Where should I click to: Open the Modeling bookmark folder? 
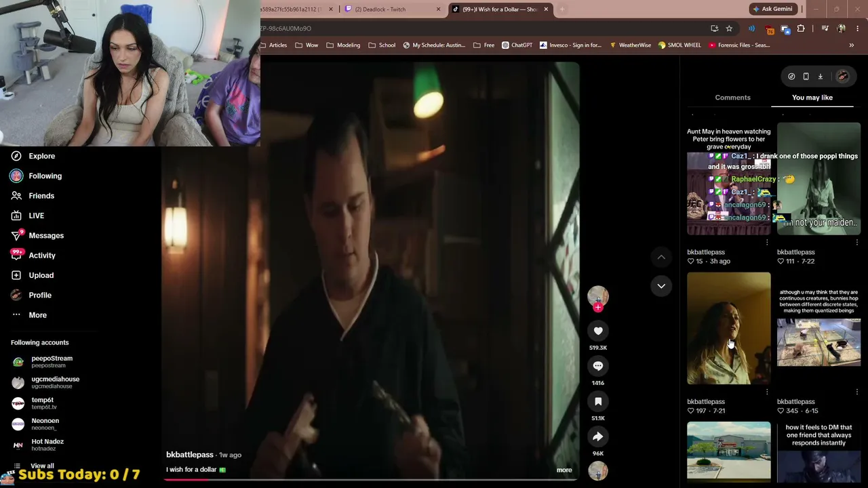pyautogui.click(x=343, y=45)
